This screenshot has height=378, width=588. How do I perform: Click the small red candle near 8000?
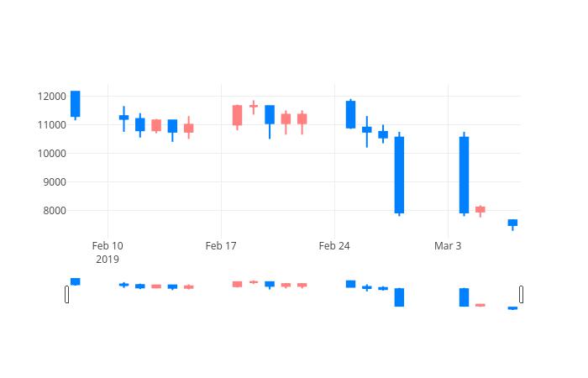click(480, 211)
